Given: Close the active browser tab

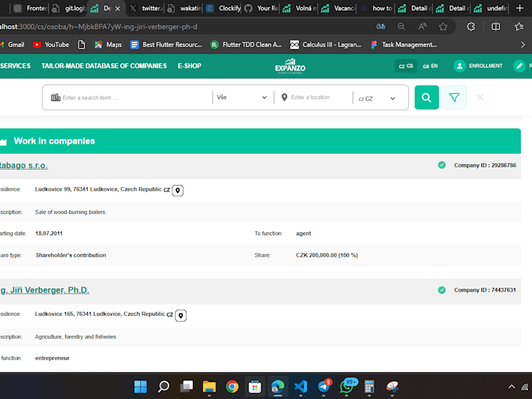Looking at the screenshot, I should coord(118,9).
